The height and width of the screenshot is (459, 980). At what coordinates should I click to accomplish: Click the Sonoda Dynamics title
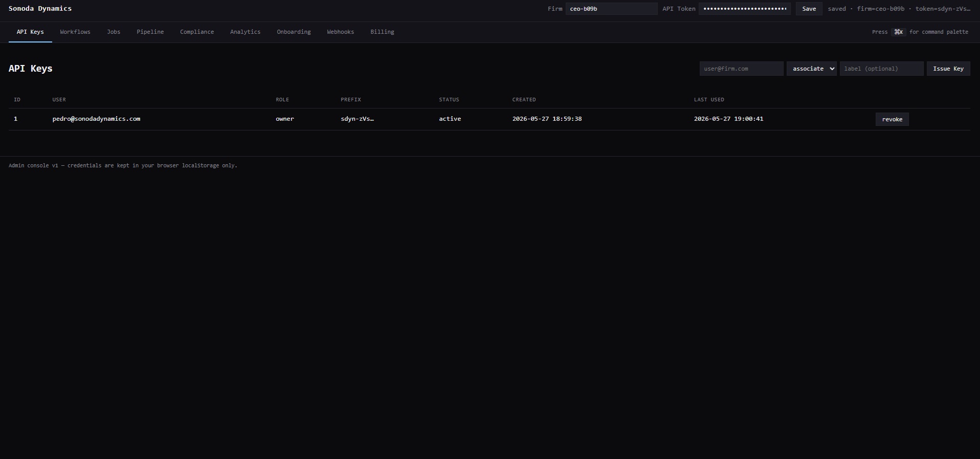pos(40,9)
